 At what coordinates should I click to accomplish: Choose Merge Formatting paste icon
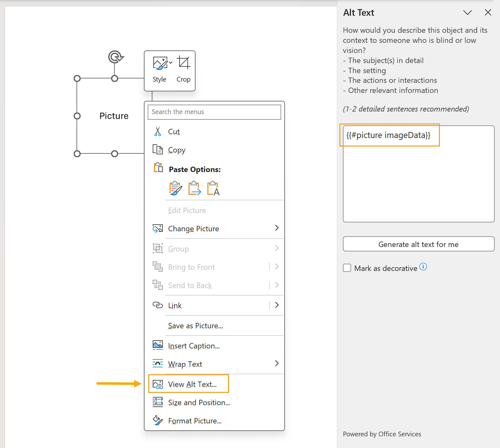195,188
